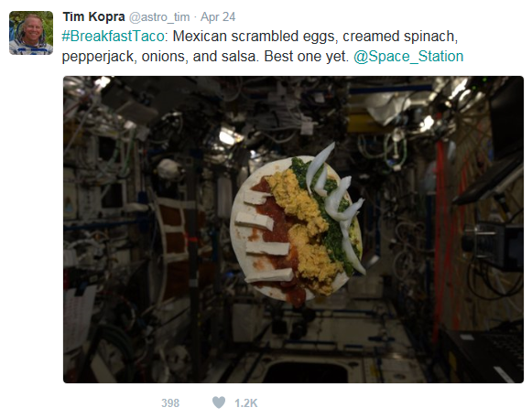This screenshot has width=532, height=418.
Task: Visit the @astro_tim handle
Action: (x=159, y=17)
